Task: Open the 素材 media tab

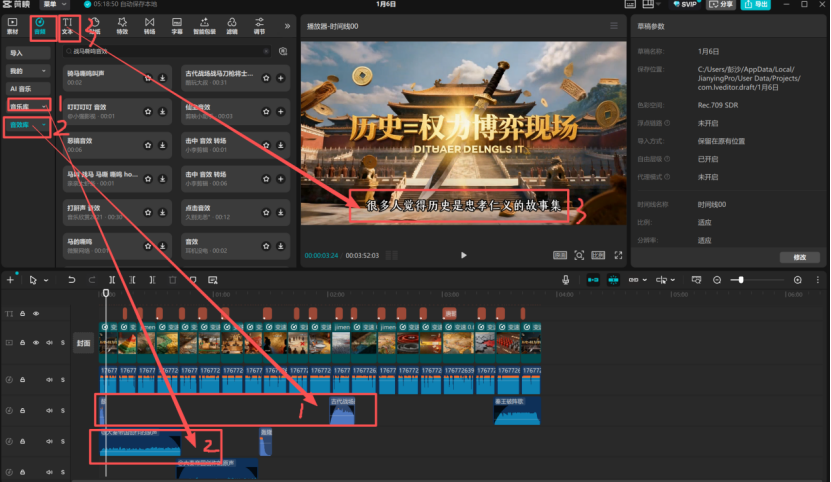Action: point(12,26)
